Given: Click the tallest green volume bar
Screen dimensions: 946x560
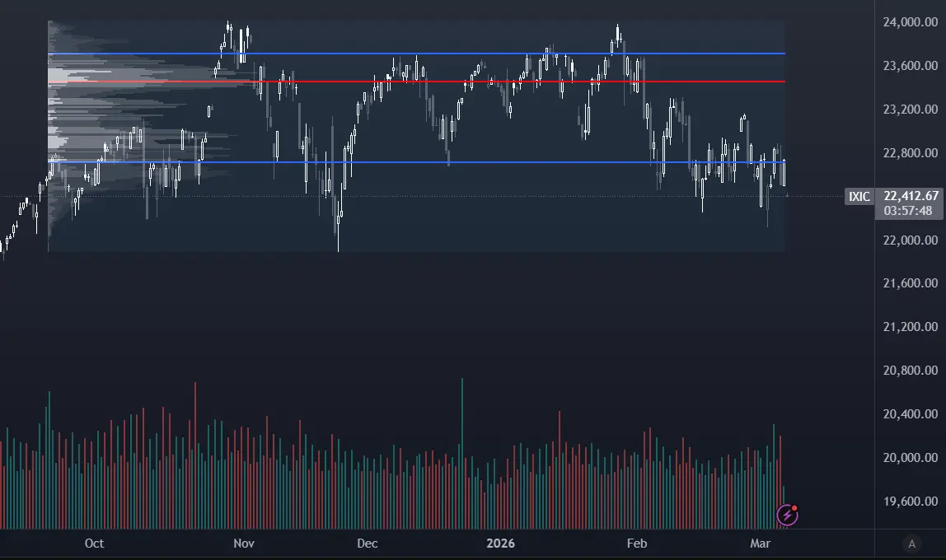Looking at the screenshot, I should [x=462, y=453].
